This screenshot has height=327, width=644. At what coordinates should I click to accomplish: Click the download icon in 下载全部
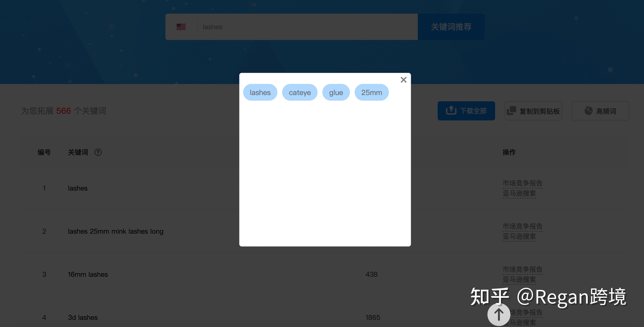click(451, 110)
